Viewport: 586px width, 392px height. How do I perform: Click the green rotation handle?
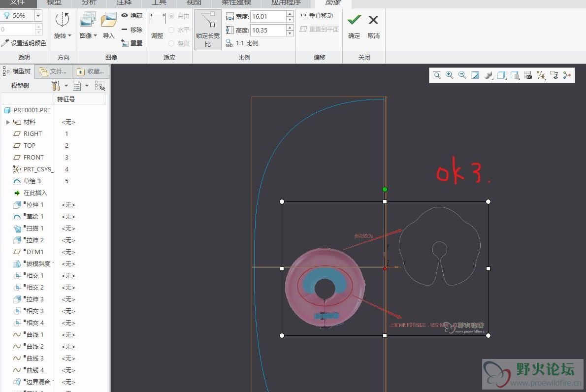[x=385, y=190]
